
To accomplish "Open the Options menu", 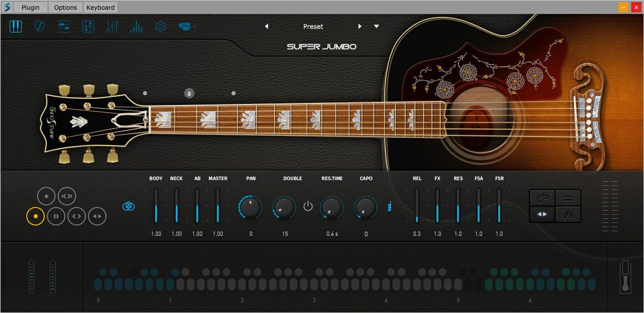I will 65,7.
